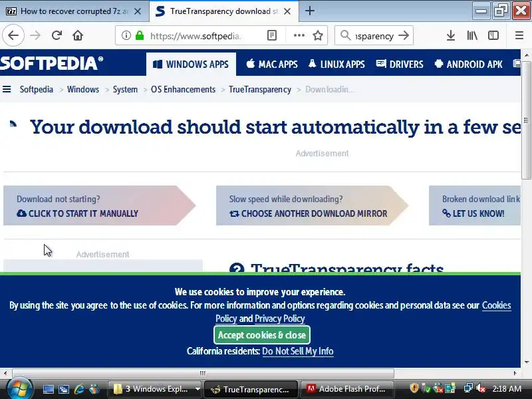Click the horizontal scrollbar thumb
532x399 pixels.
(x=202, y=373)
